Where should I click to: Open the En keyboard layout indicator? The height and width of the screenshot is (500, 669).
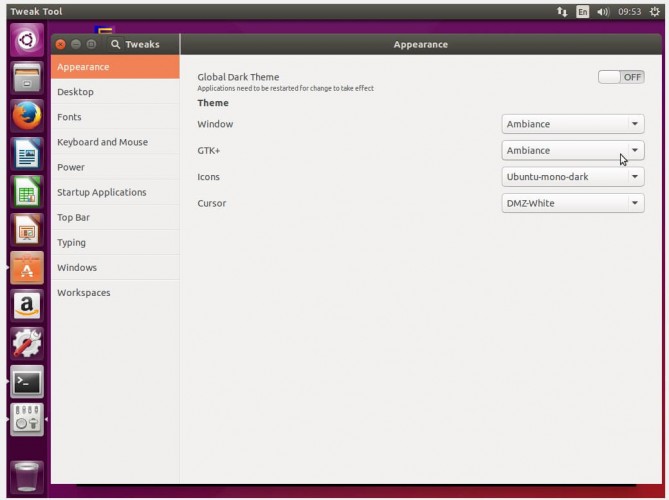point(582,12)
